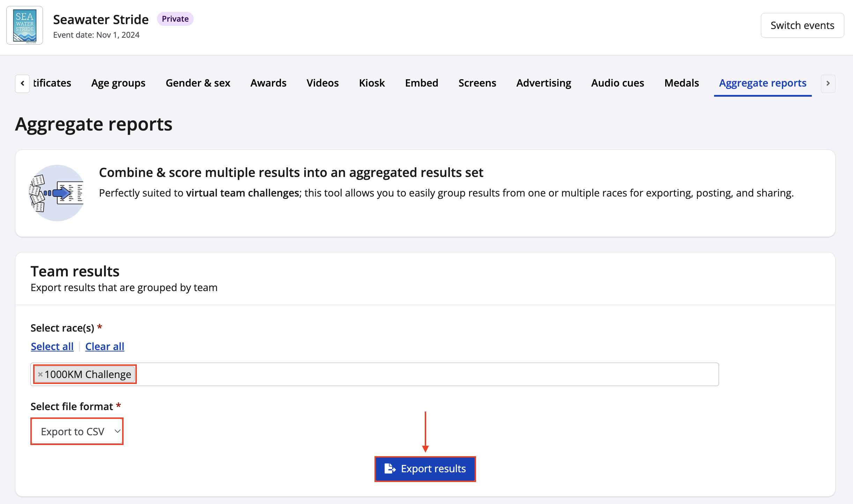
Task: Click the aggregate reports illustration graphic
Action: pos(57,193)
